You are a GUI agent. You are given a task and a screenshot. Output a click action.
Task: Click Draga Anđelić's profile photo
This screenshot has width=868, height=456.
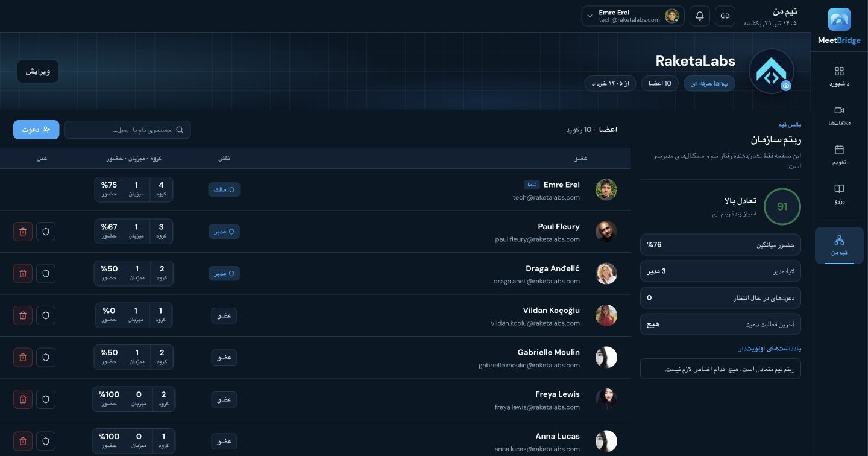(x=606, y=273)
